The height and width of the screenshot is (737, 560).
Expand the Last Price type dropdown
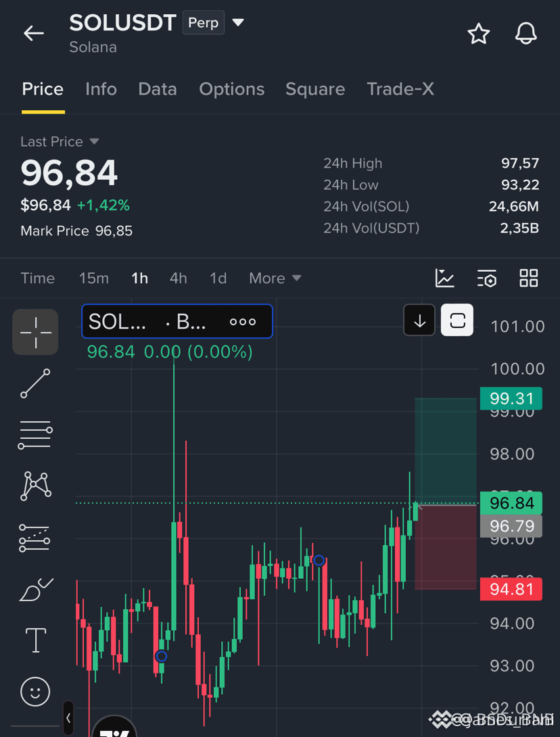[x=94, y=141]
